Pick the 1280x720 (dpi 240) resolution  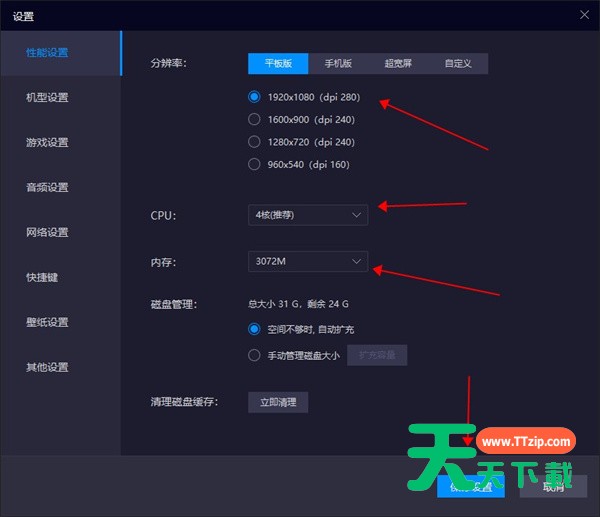(254, 142)
